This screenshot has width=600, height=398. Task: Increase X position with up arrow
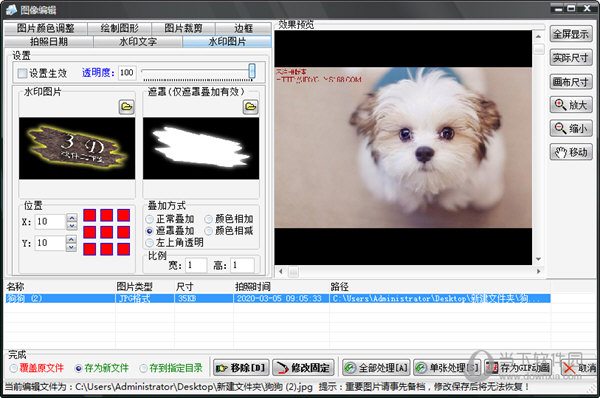click(x=72, y=218)
